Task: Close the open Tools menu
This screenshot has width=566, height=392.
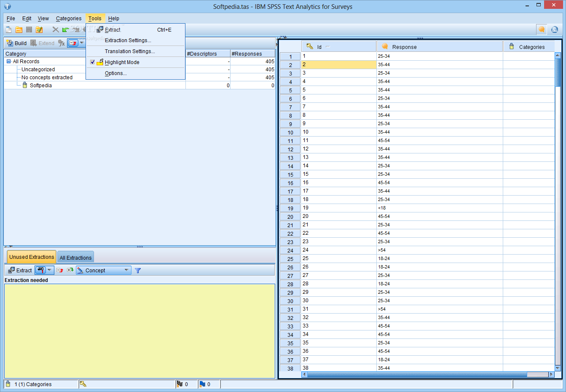Action: point(95,19)
